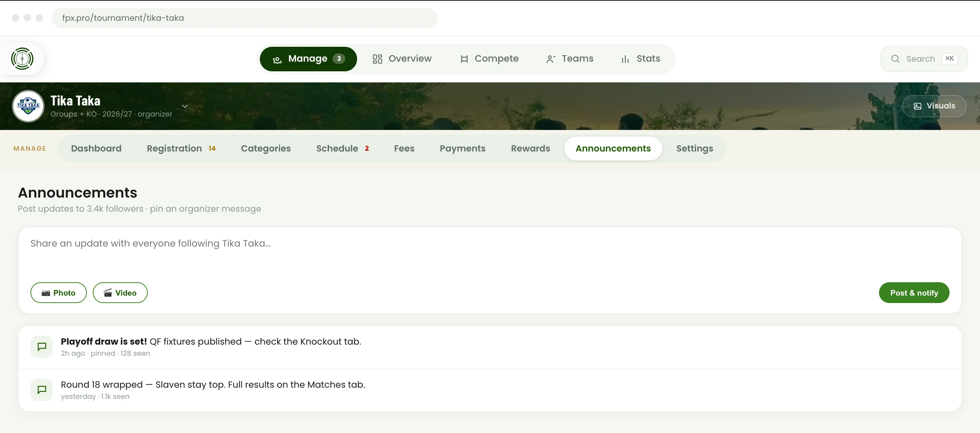Switch to Teams tab
Viewport: 980px width, 433px height.
tap(569, 59)
